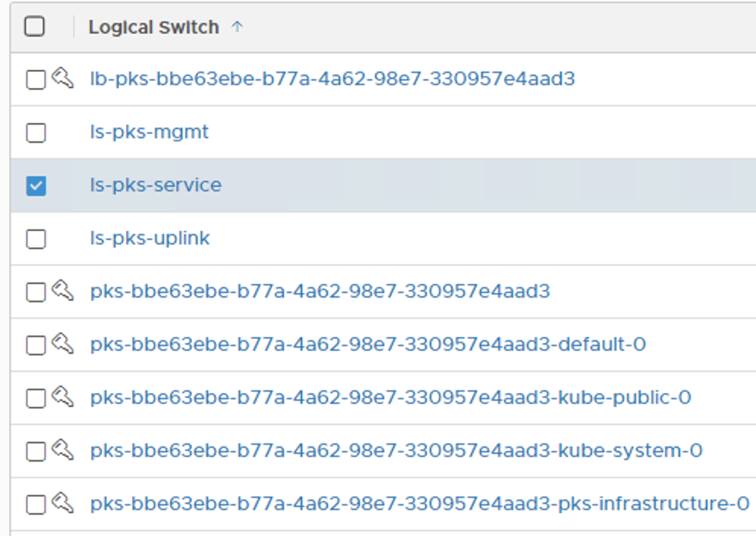Image resolution: width=756 pixels, height=536 pixels.
Task: Select the ls-pks-mgmt checkbox
Action: (x=36, y=133)
